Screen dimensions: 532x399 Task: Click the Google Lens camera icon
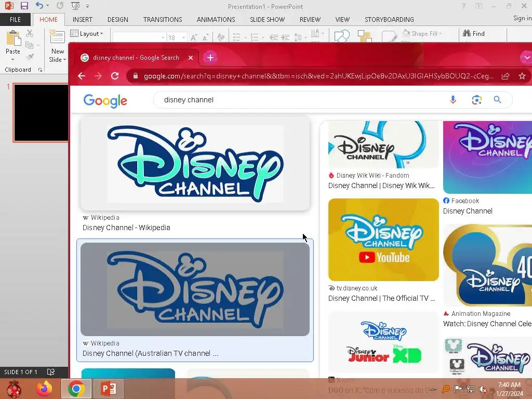click(476, 100)
